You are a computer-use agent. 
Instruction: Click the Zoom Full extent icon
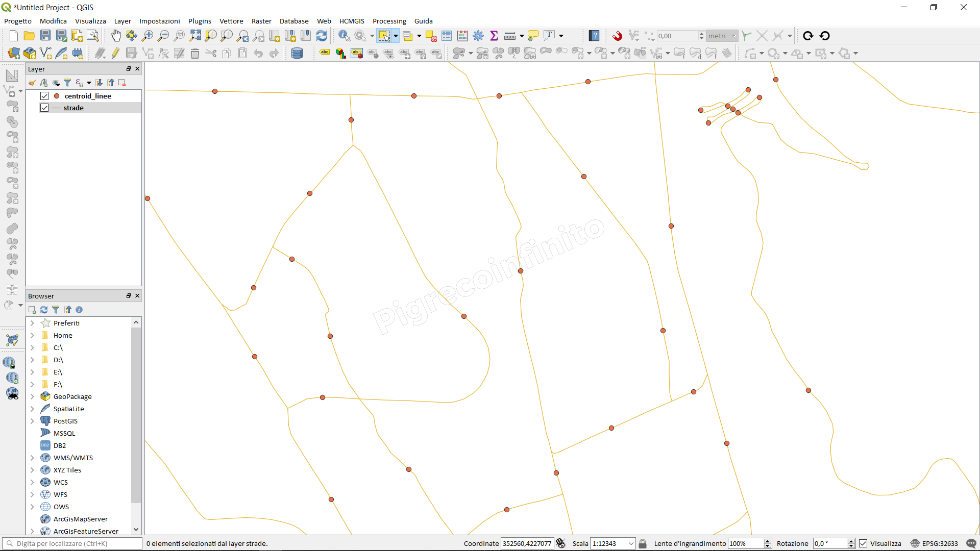(195, 36)
